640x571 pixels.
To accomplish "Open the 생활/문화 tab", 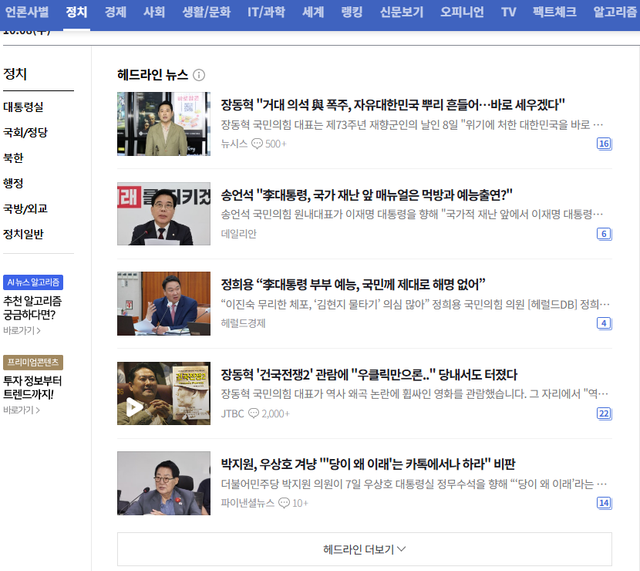I will click(x=207, y=12).
